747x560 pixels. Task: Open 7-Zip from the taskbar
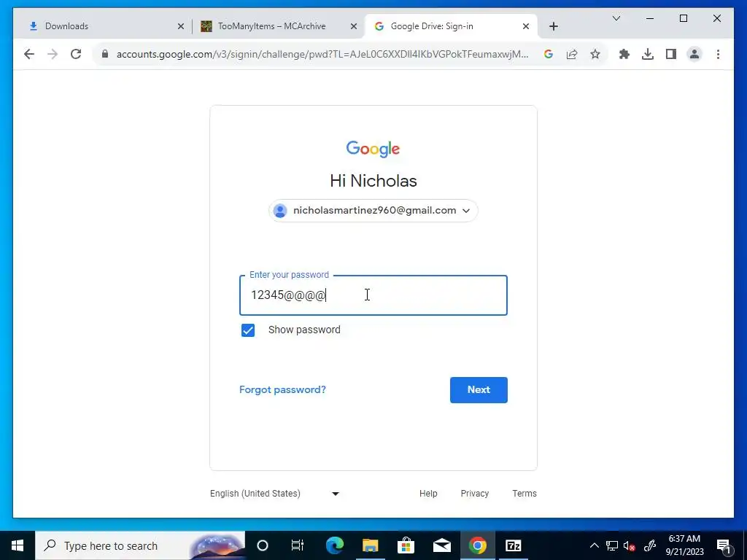tap(513, 545)
